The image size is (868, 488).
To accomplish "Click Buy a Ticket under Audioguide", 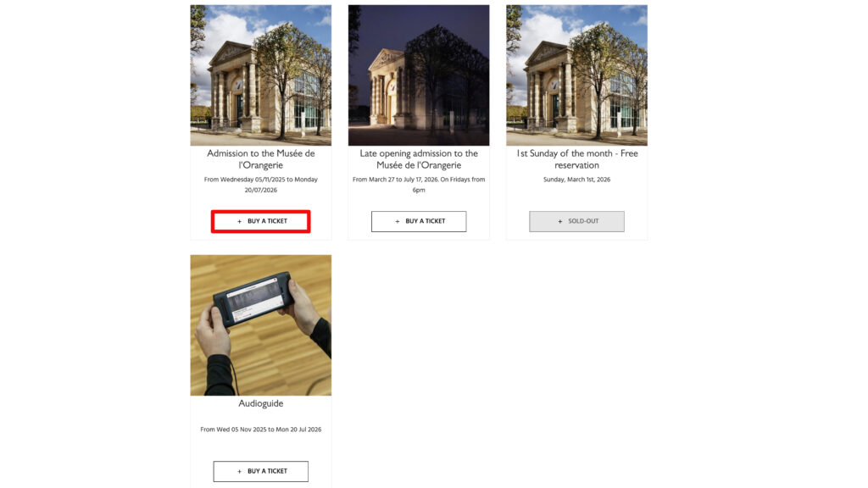I will click(261, 471).
